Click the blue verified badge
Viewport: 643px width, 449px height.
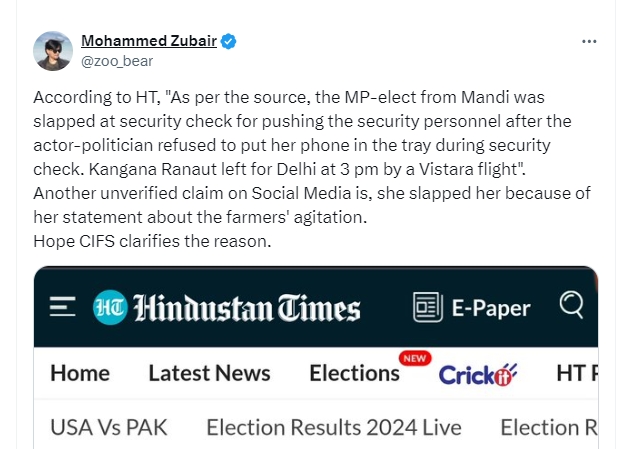(x=229, y=42)
